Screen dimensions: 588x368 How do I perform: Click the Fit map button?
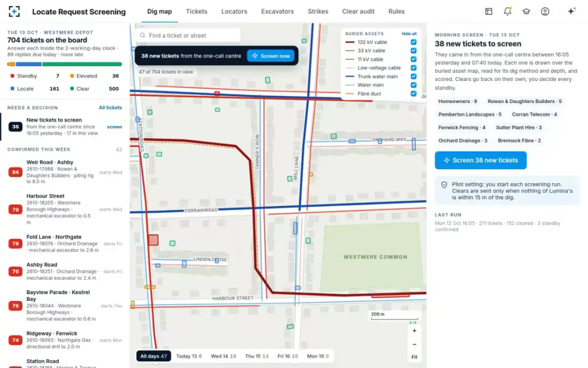pyautogui.click(x=414, y=357)
